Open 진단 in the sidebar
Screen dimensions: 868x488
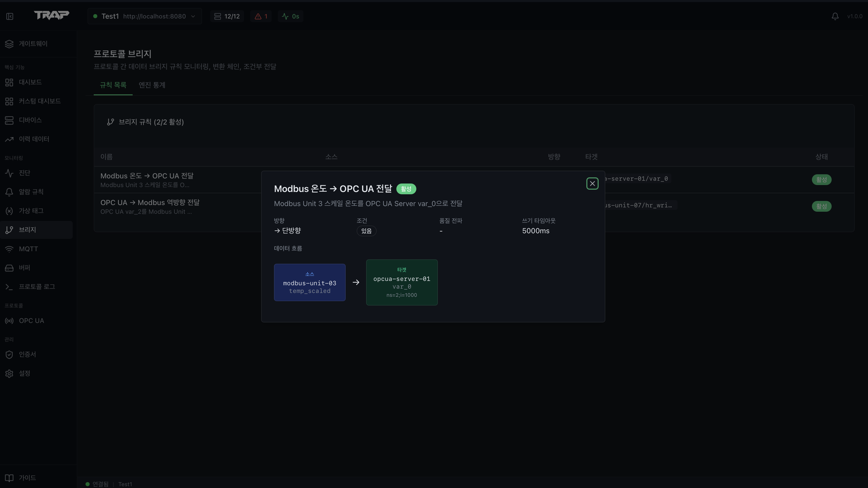(24, 173)
